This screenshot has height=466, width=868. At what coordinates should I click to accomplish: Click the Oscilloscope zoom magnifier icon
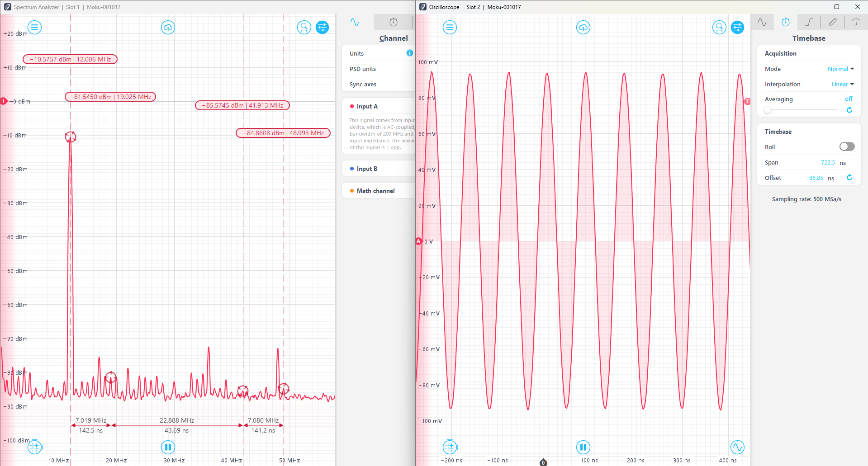click(719, 28)
